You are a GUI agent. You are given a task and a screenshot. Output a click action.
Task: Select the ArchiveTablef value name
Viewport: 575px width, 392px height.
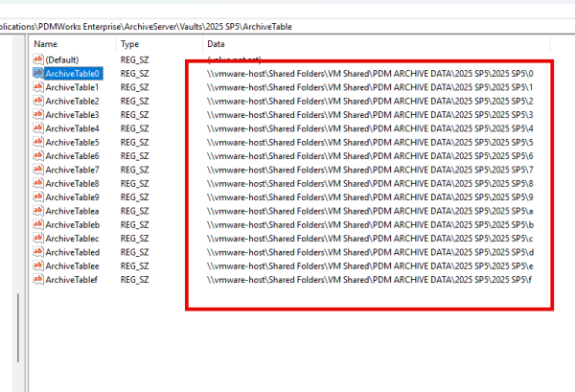coord(72,280)
